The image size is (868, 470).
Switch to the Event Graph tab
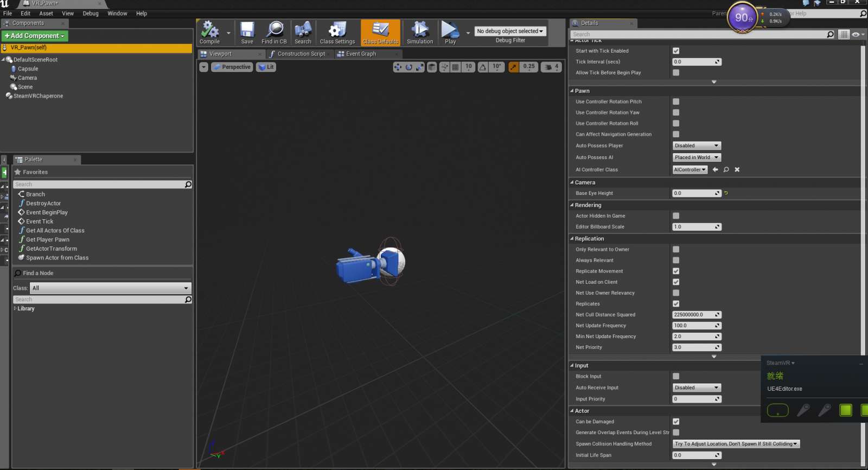coord(361,54)
